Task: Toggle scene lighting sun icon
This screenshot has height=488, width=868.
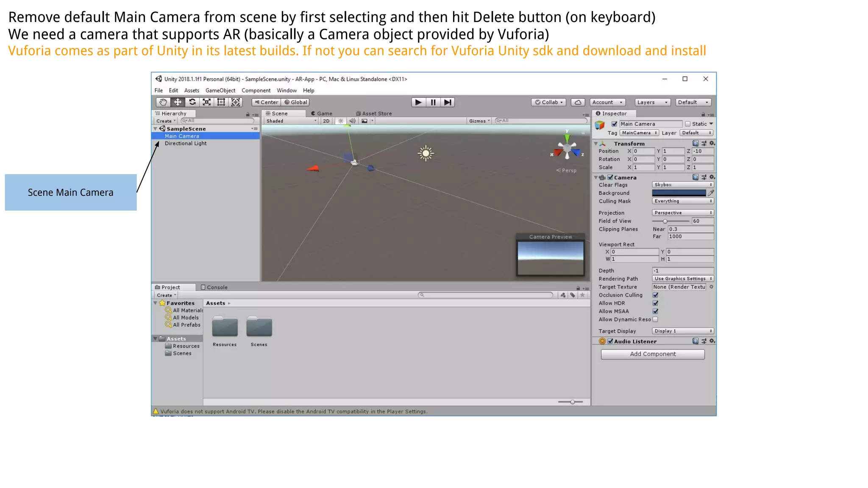Action: click(x=341, y=121)
